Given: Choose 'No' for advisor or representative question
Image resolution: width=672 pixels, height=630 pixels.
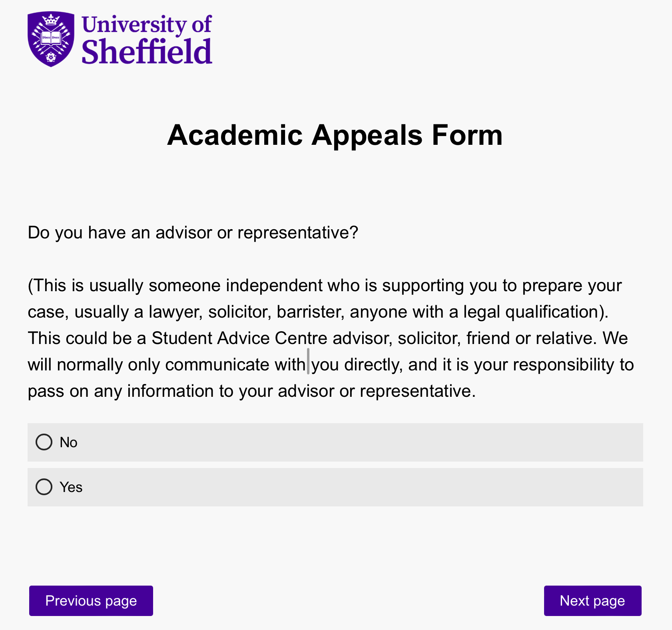Looking at the screenshot, I should [x=44, y=442].
